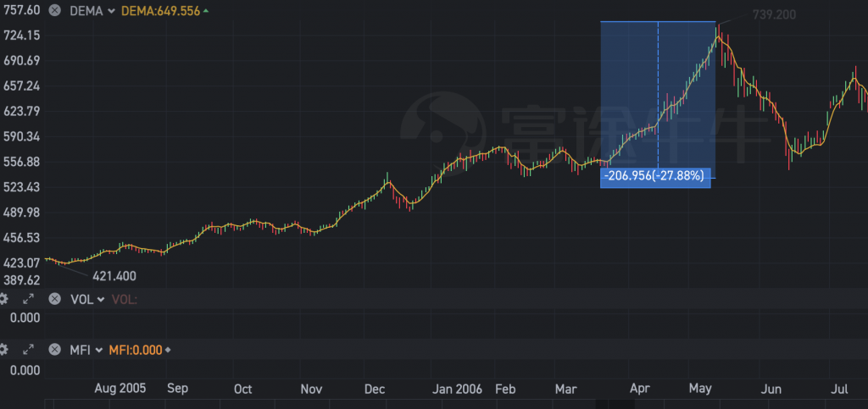This screenshot has height=409, width=868.
Task: Close the MFI indicator panel
Action: pos(55,350)
